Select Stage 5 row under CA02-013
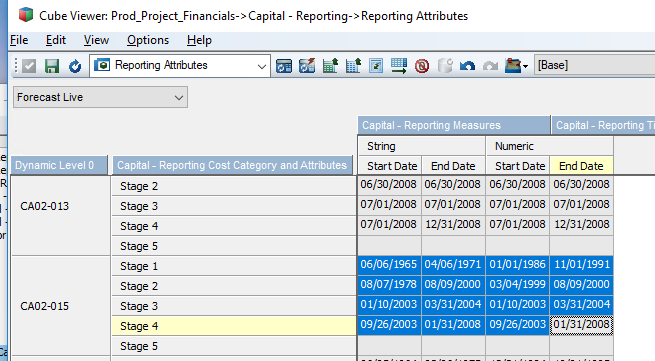The width and height of the screenshot is (655, 361). click(234, 246)
